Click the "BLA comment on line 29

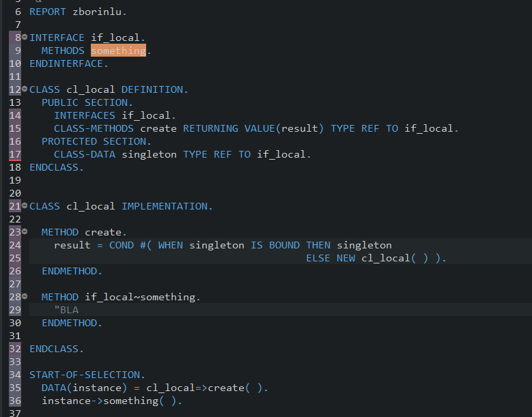pyautogui.click(x=66, y=311)
